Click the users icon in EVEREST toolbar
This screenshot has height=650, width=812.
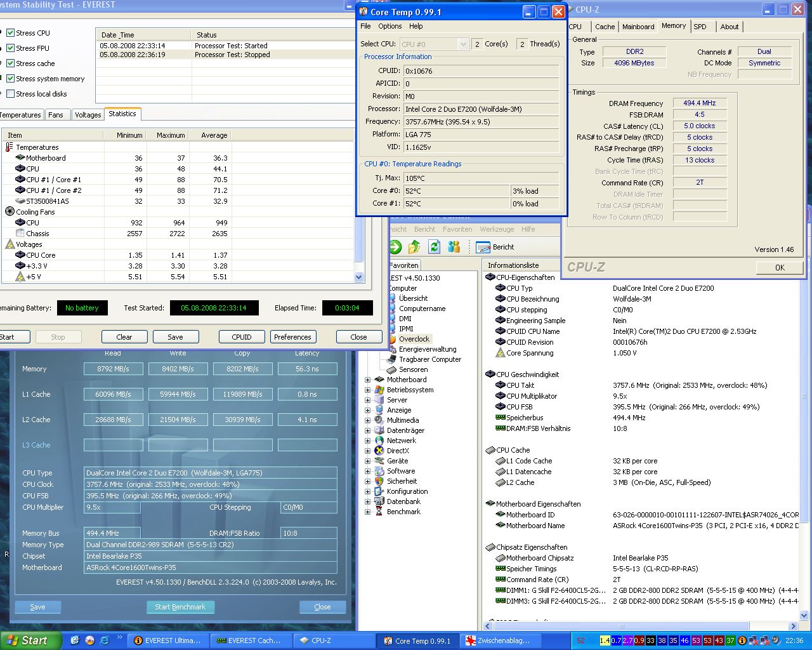click(454, 247)
